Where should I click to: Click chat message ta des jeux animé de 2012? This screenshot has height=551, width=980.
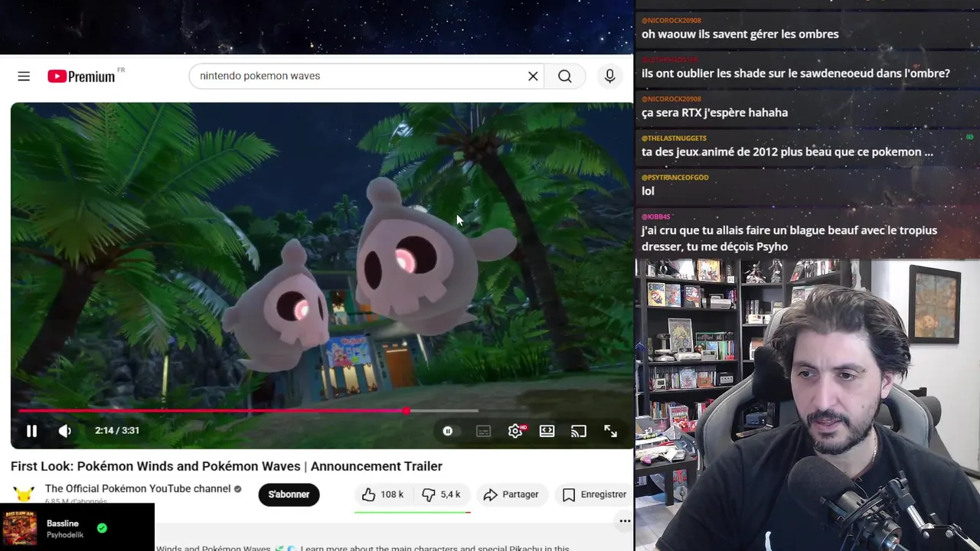click(787, 152)
